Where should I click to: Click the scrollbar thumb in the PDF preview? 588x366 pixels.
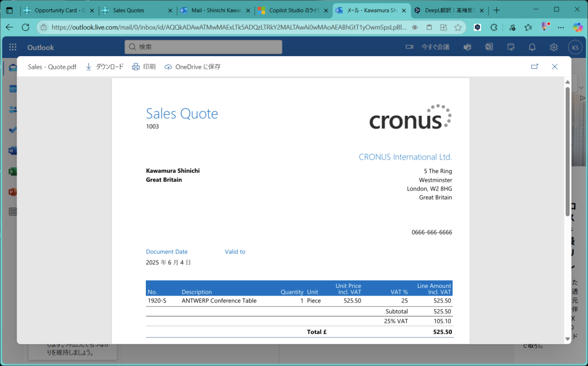click(x=567, y=151)
